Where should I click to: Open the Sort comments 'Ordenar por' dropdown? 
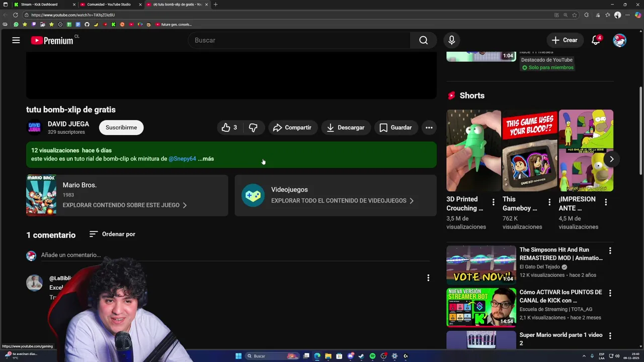pos(112,234)
